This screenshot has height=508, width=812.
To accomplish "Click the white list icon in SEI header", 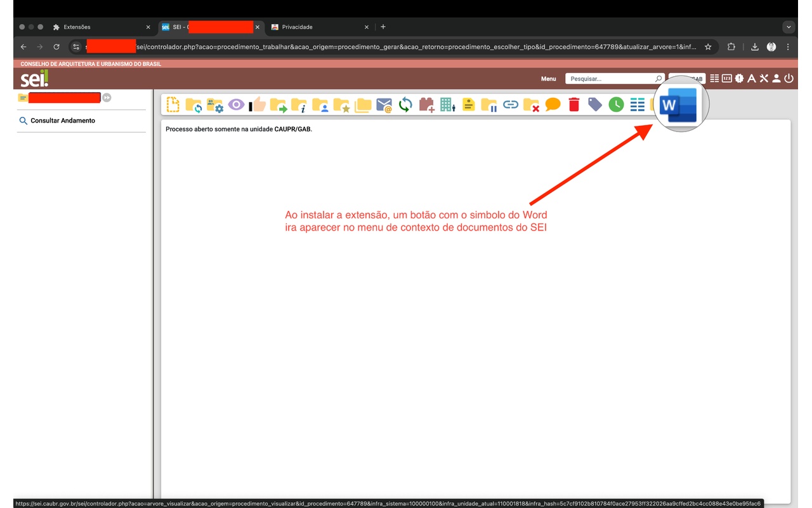I will pyautogui.click(x=714, y=79).
